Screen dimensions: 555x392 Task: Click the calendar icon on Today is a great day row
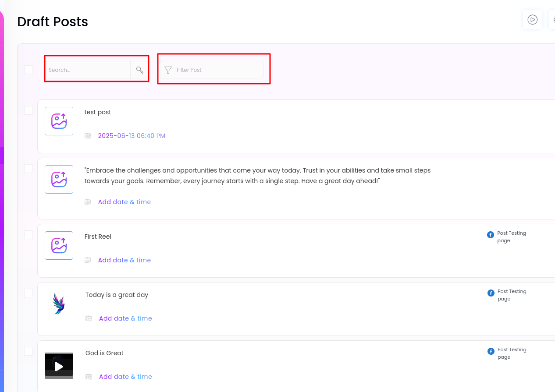point(89,318)
